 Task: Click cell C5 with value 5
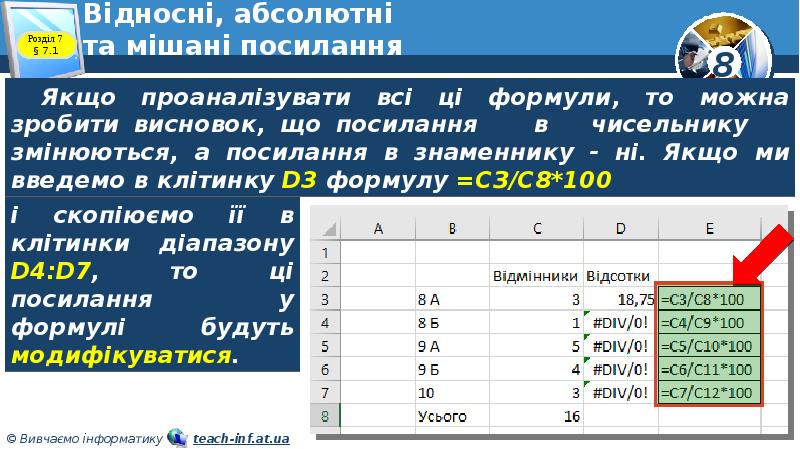(x=536, y=346)
